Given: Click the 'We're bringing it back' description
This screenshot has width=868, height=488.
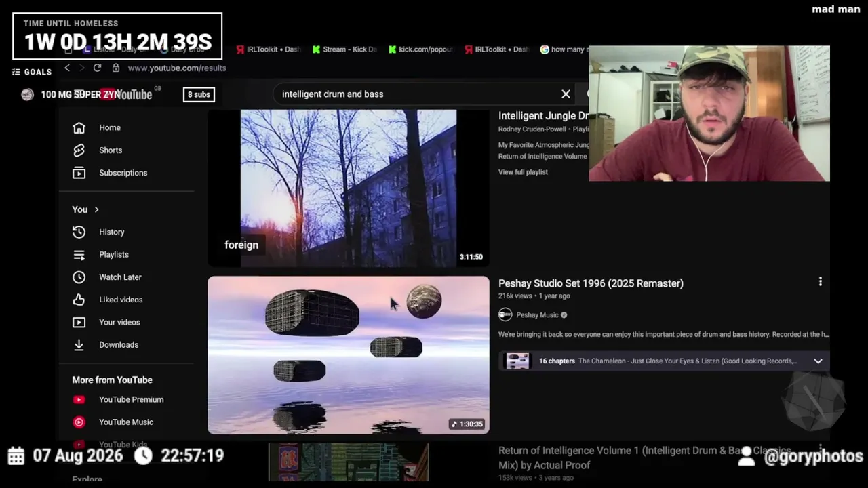Looking at the screenshot, I should [x=664, y=335].
